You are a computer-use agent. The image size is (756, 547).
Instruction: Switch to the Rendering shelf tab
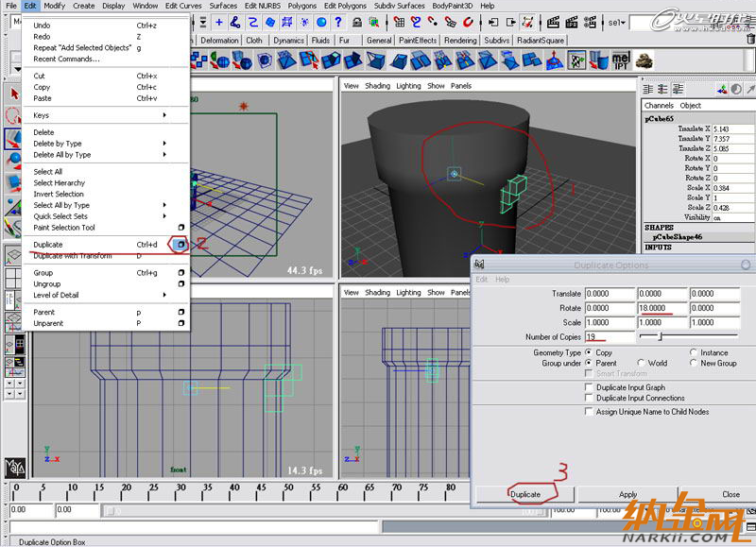pyautogui.click(x=460, y=41)
